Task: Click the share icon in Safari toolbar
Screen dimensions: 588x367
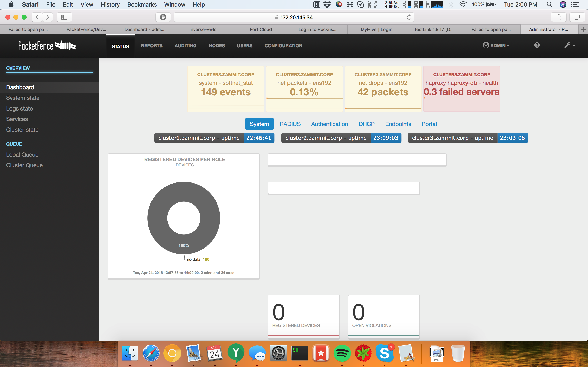Action: pos(558,17)
